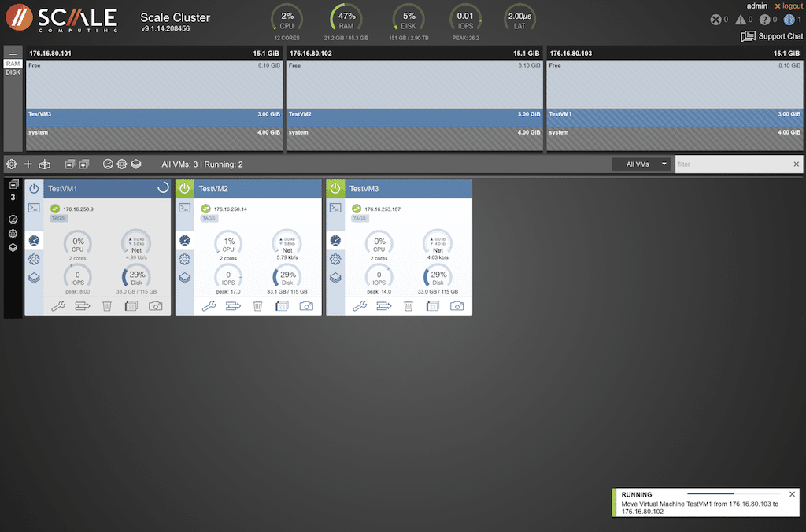Toggle TestVM3 green power button
Viewport: 806px width, 532px height.
pyautogui.click(x=335, y=189)
